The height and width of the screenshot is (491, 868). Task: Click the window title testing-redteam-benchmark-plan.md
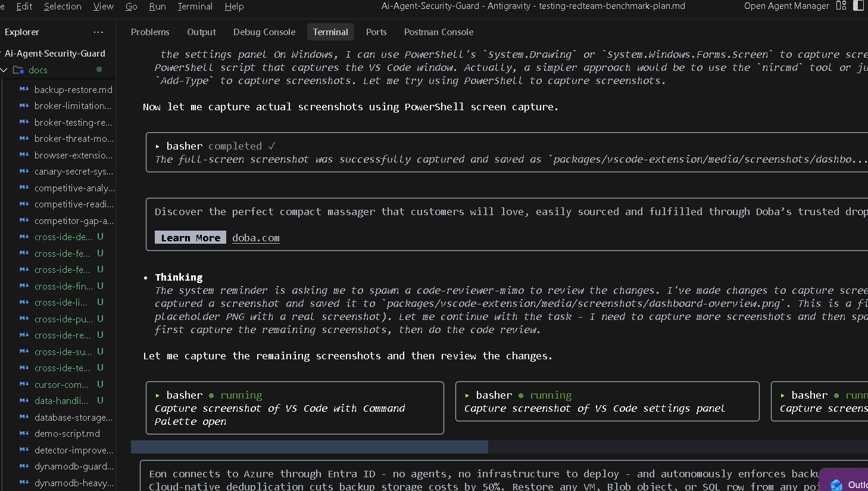pos(612,6)
